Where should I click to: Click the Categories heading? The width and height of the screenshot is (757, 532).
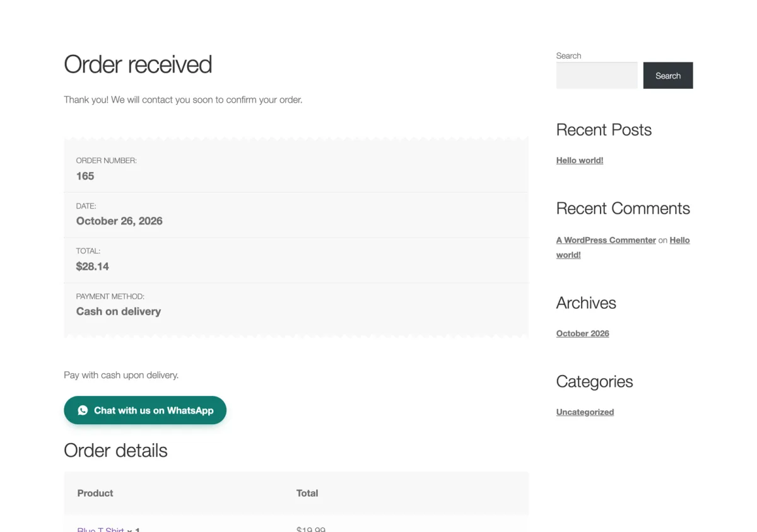[594, 381]
